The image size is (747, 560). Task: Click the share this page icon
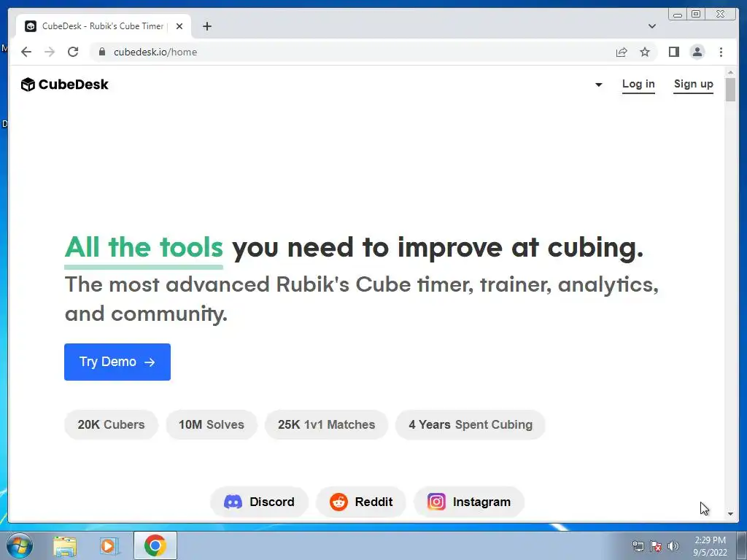[622, 52]
